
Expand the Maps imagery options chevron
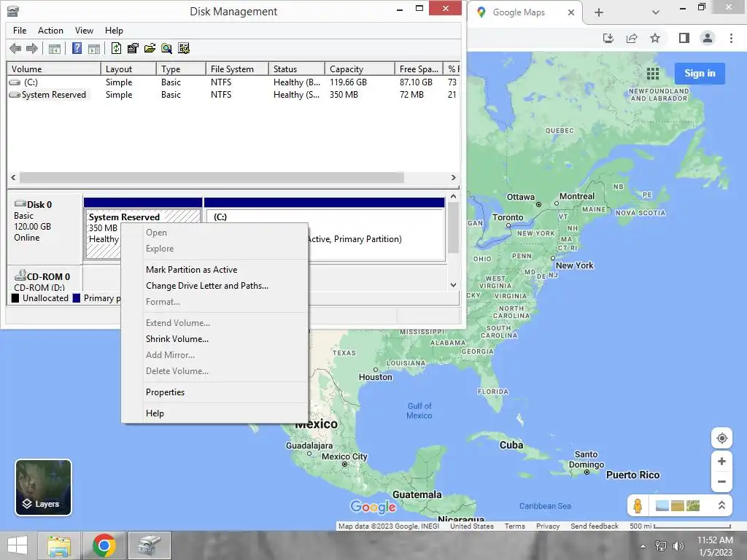point(721,505)
